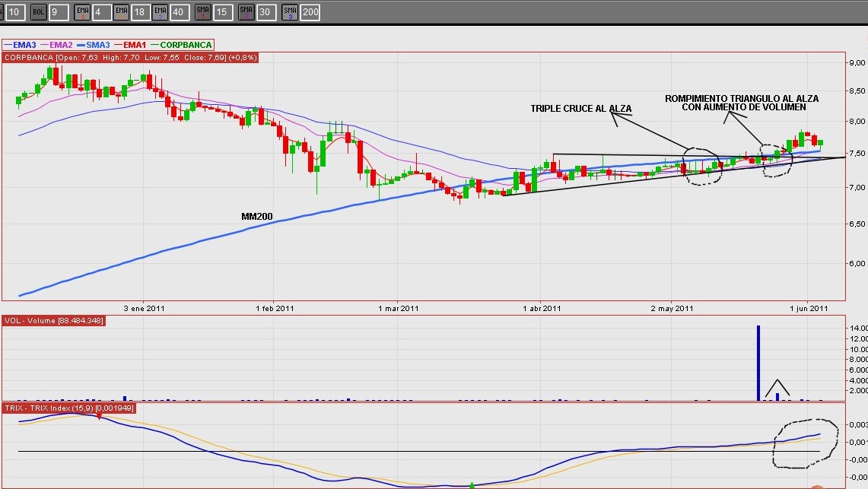Click the SMA 1 period field showing 15

(223, 12)
